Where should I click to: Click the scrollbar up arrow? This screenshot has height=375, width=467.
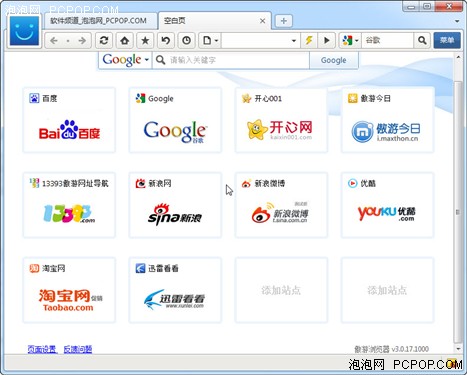coord(458,58)
